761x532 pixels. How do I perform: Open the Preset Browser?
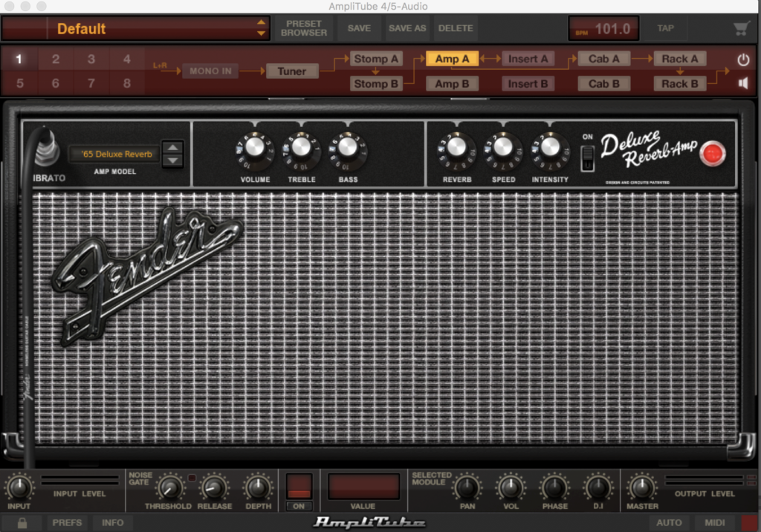click(304, 28)
